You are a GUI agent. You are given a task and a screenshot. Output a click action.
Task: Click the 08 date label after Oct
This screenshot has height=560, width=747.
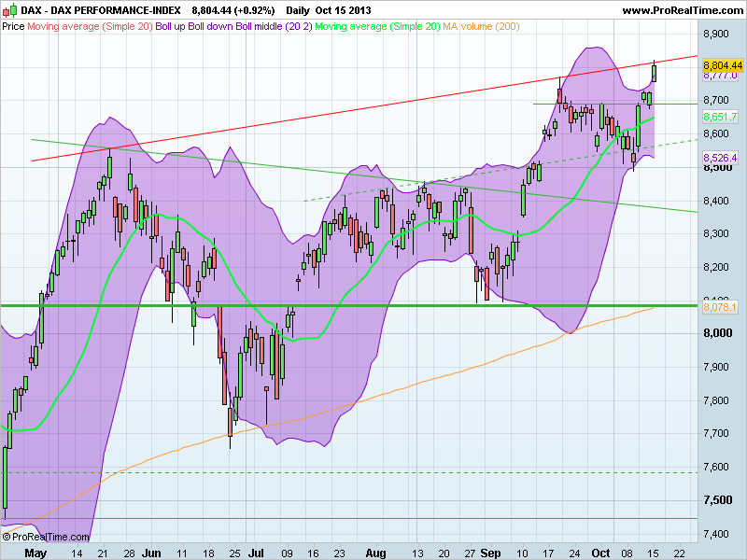[627, 553]
